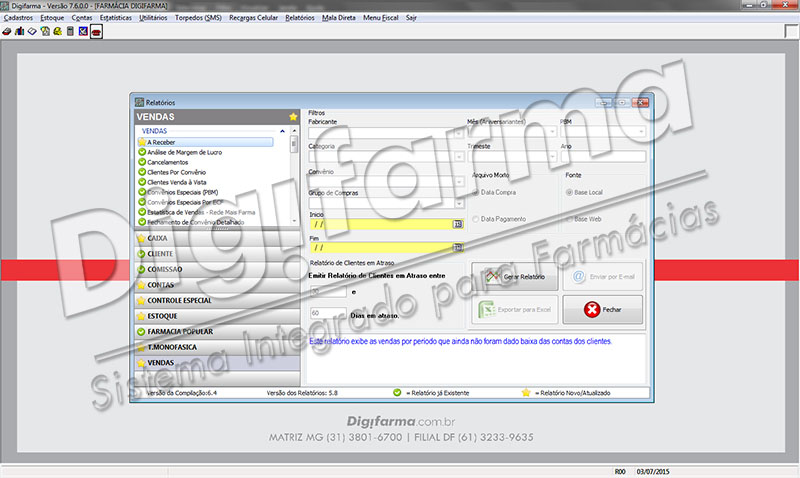Image resolution: width=800 pixels, height=478 pixels.
Task: Click the blue diamond book toolbar icon
Action: (32, 32)
